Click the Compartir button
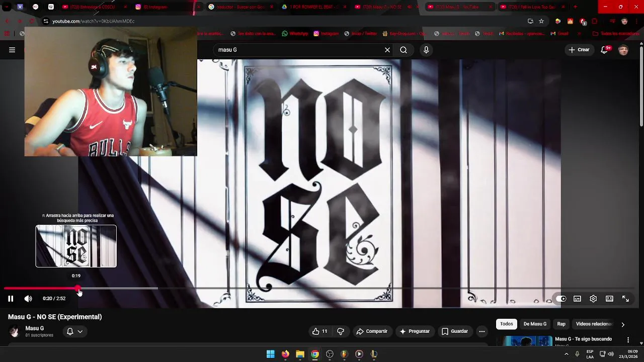The width and height of the screenshot is (644, 362). point(372,331)
